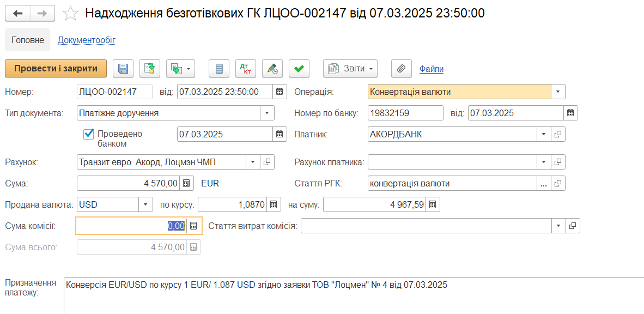Toggle the Проведено банком checkbox
The width and height of the screenshot is (644, 314).
(x=88, y=134)
